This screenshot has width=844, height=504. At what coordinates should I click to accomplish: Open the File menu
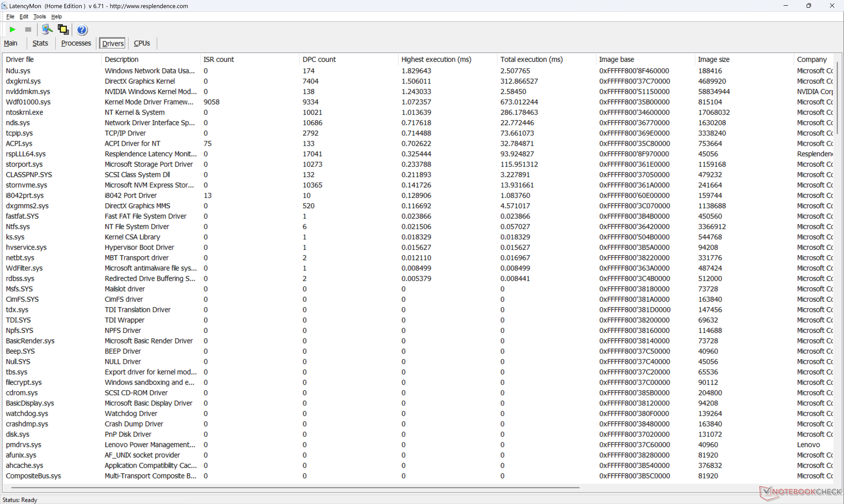[10, 16]
